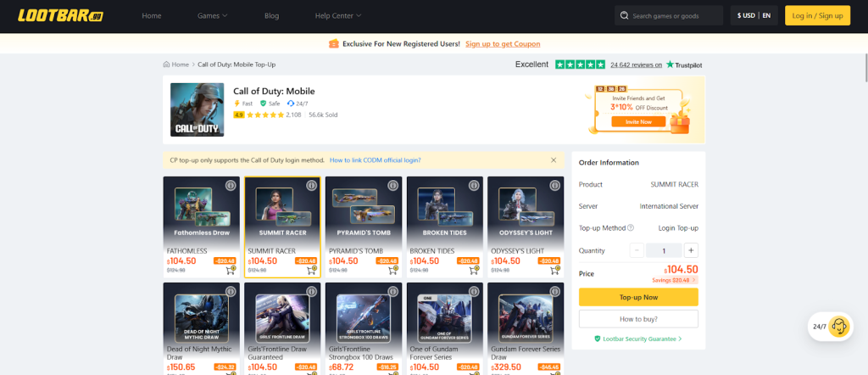Open info icon on SUMMIT RACER card
868x375 pixels.
[x=312, y=186]
